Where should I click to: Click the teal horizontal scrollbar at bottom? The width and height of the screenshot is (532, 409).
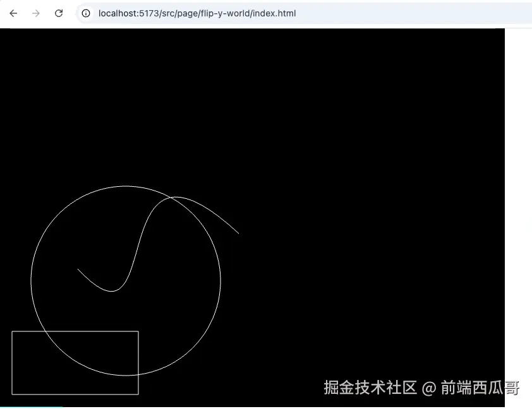pyautogui.click(x=32, y=406)
